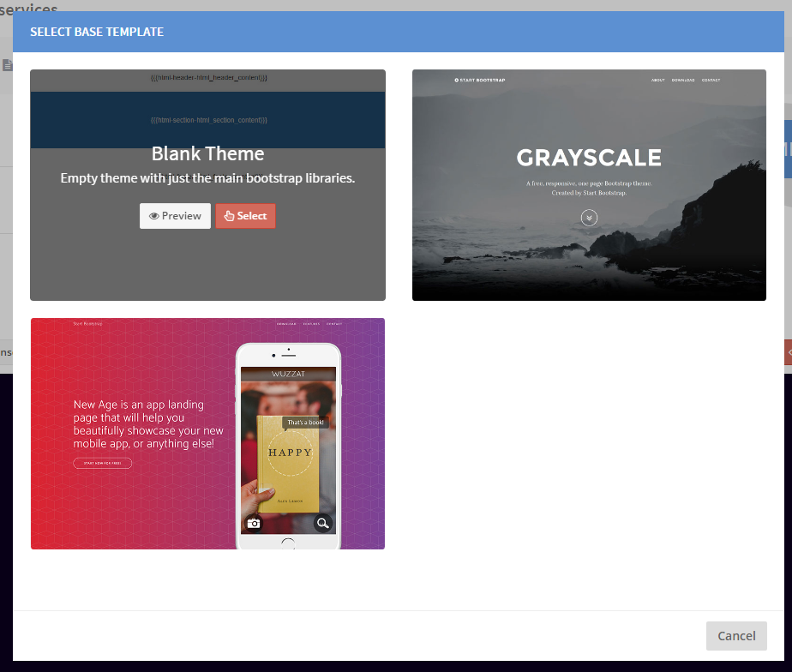
Task: Select the Blank Theme template
Action: 245,216
